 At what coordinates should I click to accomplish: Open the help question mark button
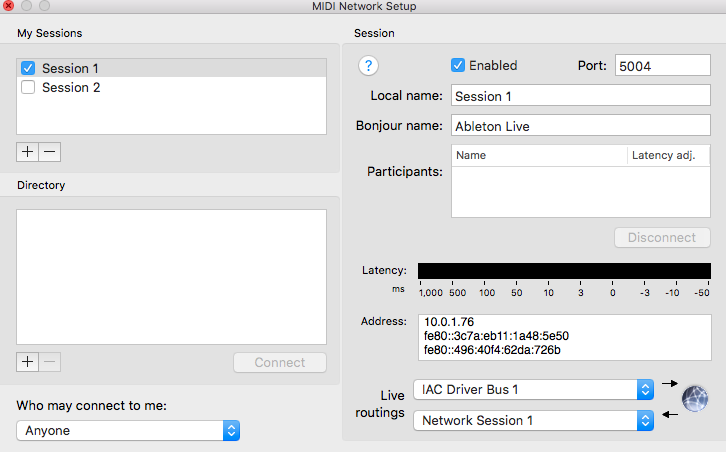click(368, 66)
